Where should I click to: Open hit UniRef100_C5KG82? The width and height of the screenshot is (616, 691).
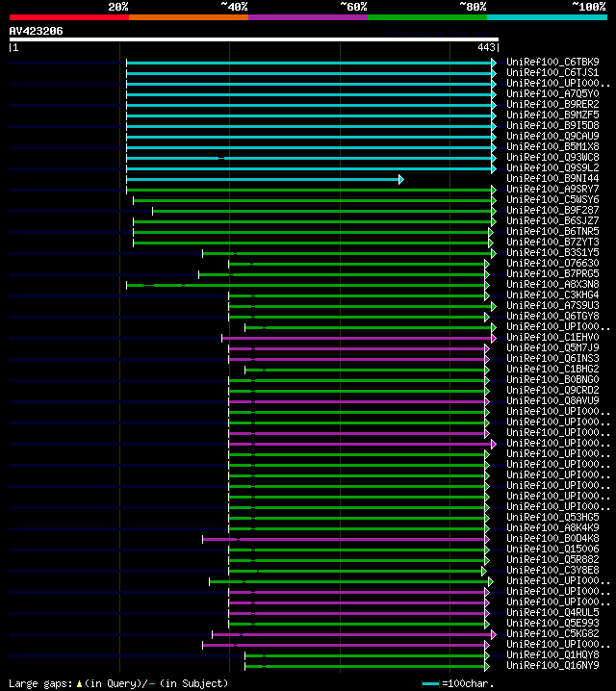[x=552, y=633]
